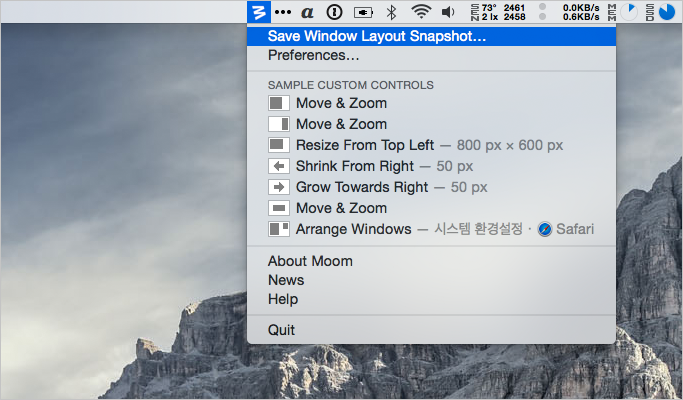Open the SSD disk usage pie indicator

click(x=660, y=12)
